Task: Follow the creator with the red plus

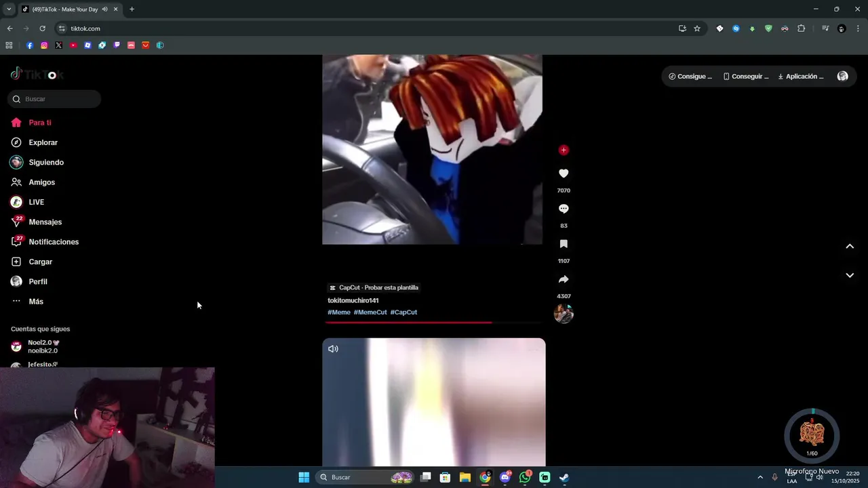Action: tap(564, 150)
